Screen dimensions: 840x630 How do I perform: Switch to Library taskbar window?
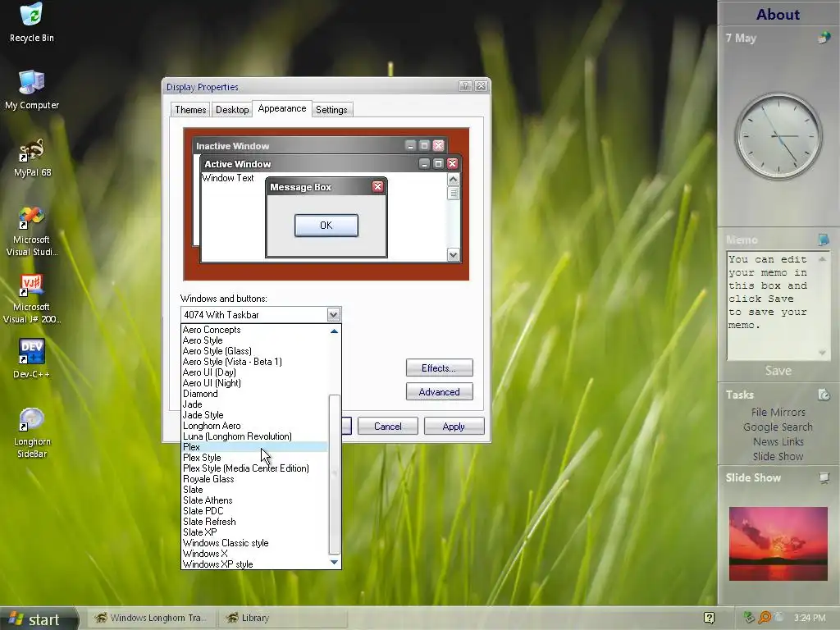(283, 618)
